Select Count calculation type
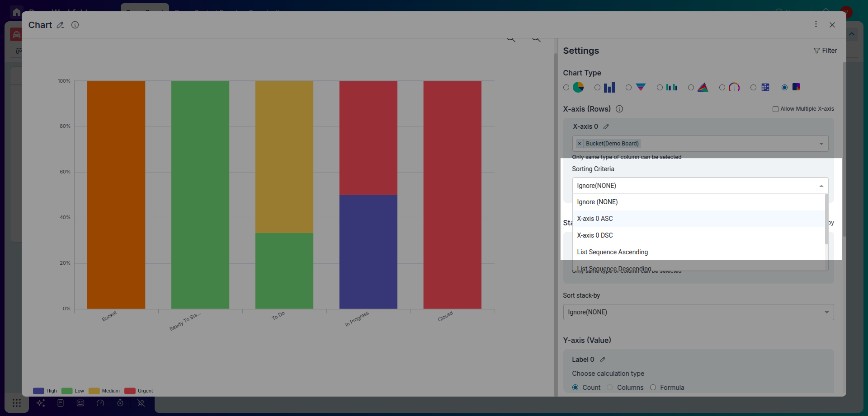This screenshot has height=416, width=868. pos(576,388)
